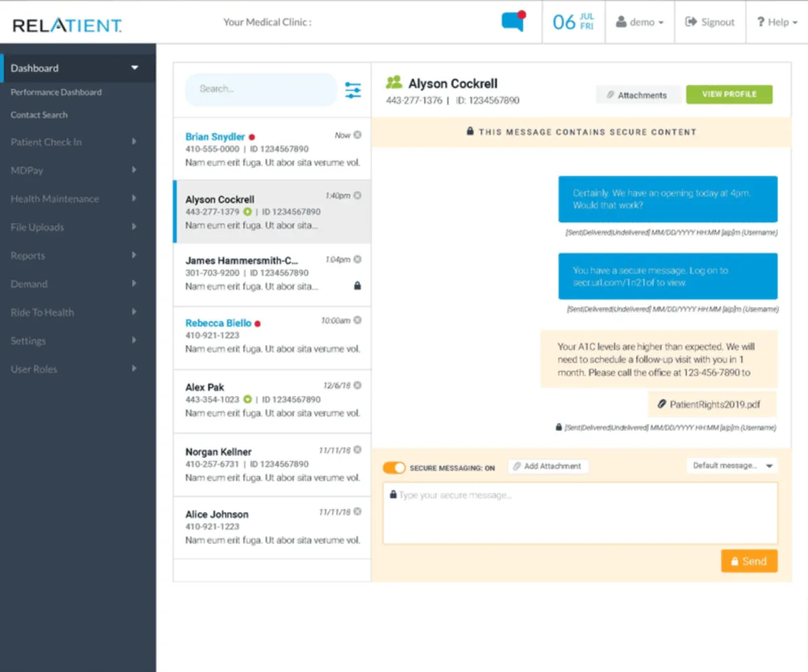
Task: Send the secure message
Action: [749, 561]
